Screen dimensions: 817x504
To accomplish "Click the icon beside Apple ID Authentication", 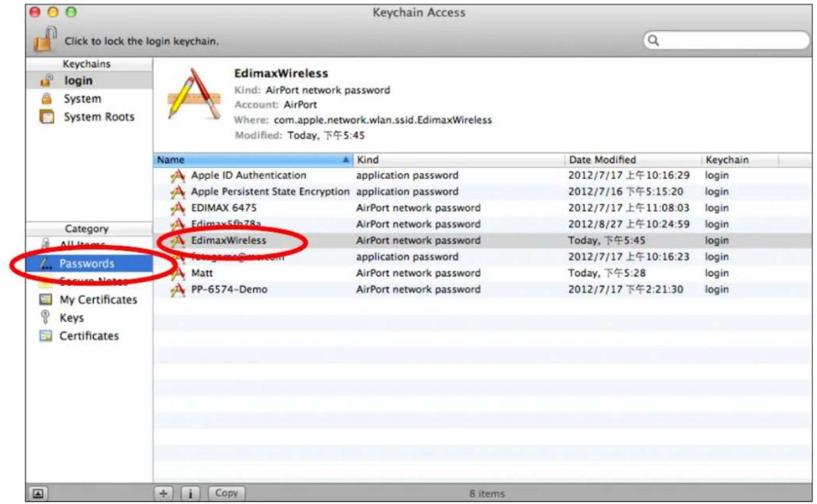I will coord(178,175).
